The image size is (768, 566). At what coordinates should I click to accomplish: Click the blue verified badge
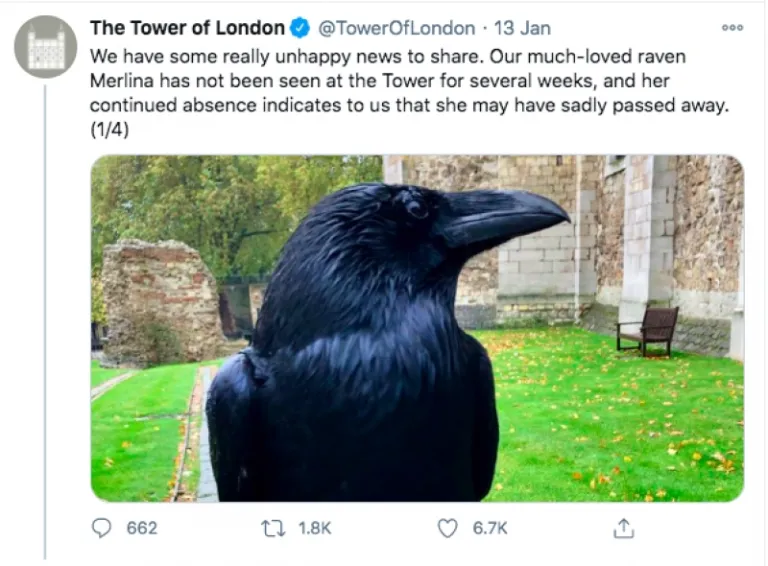[299, 28]
